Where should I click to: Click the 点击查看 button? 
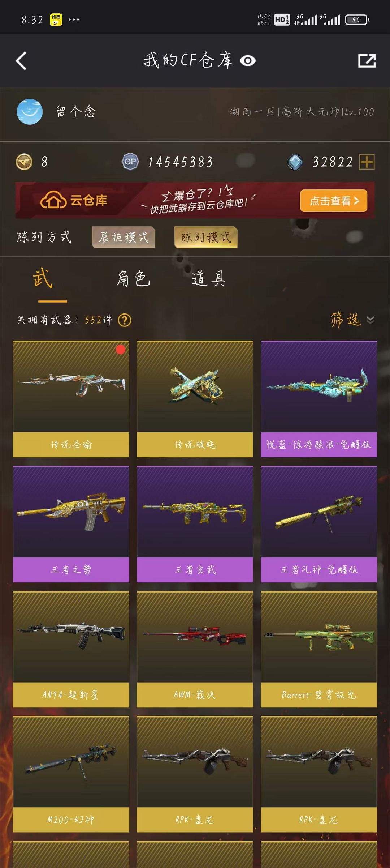point(334,201)
